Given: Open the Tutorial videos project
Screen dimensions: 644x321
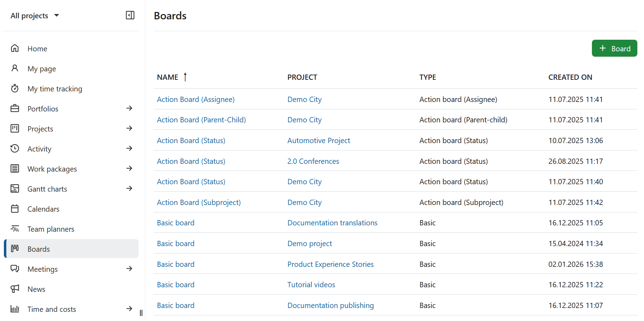Looking at the screenshot, I should tap(311, 284).
